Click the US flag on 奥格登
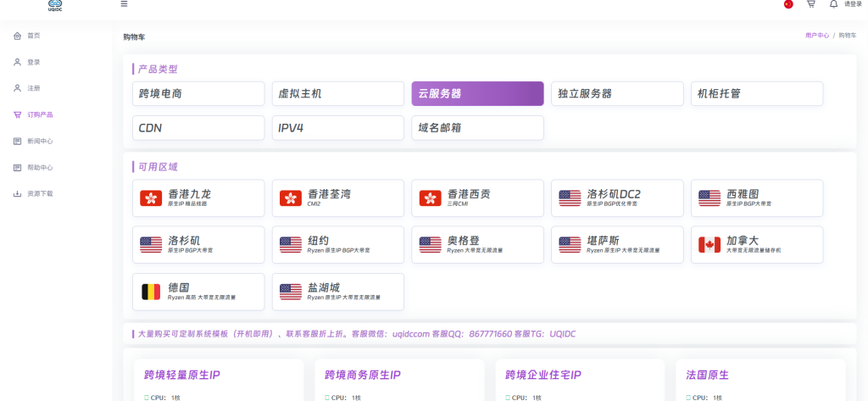The width and height of the screenshot is (868, 401). 430,245
